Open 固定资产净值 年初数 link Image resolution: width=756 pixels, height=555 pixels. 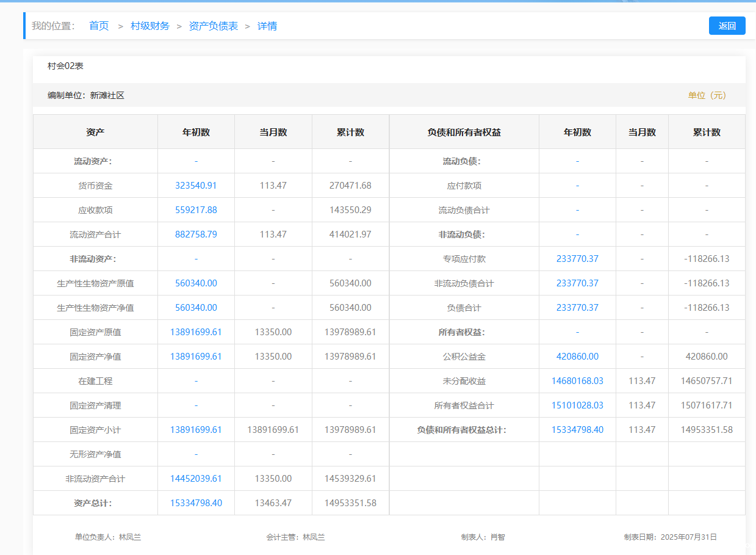pyautogui.click(x=196, y=357)
